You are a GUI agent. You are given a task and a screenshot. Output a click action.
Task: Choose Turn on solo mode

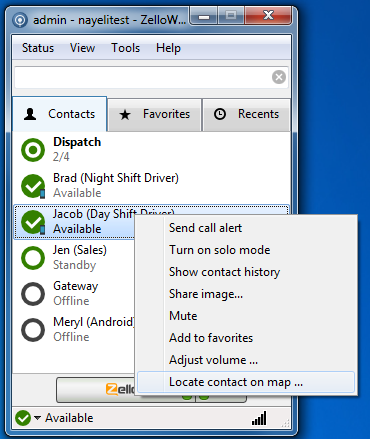(246, 250)
